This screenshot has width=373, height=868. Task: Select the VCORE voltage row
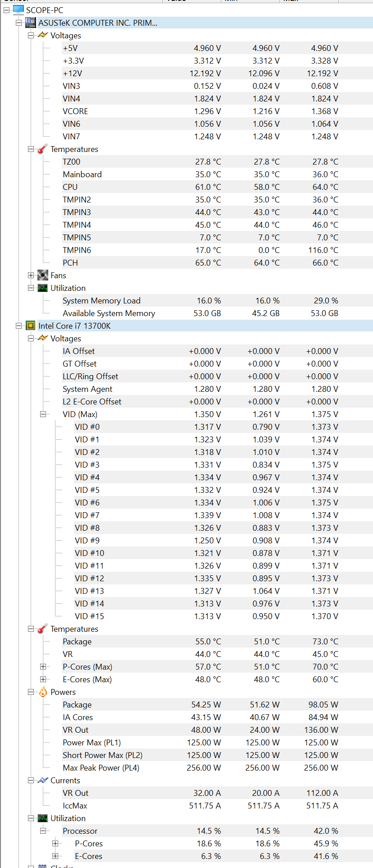[x=217, y=111]
